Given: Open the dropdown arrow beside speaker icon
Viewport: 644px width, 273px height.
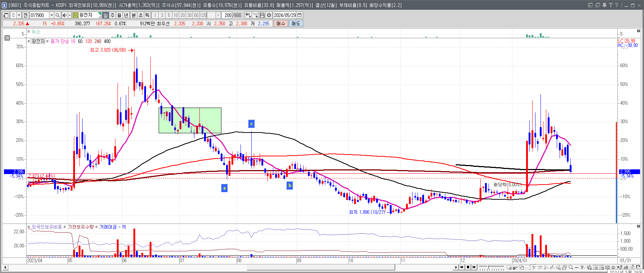Looking at the screenshot, I should [70, 15].
